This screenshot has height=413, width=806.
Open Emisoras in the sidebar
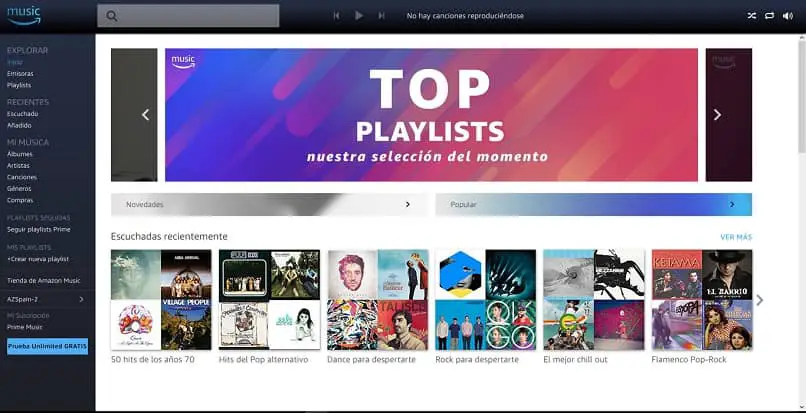click(x=20, y=74)
